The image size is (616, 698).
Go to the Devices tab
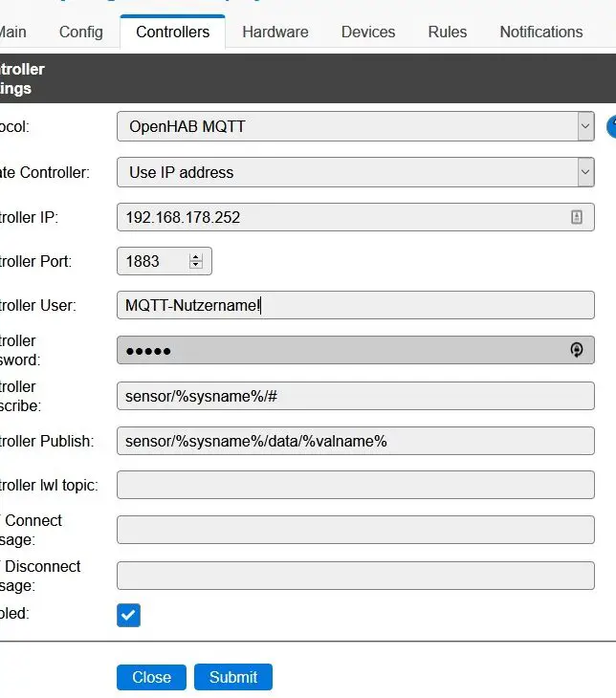point(368,33)
